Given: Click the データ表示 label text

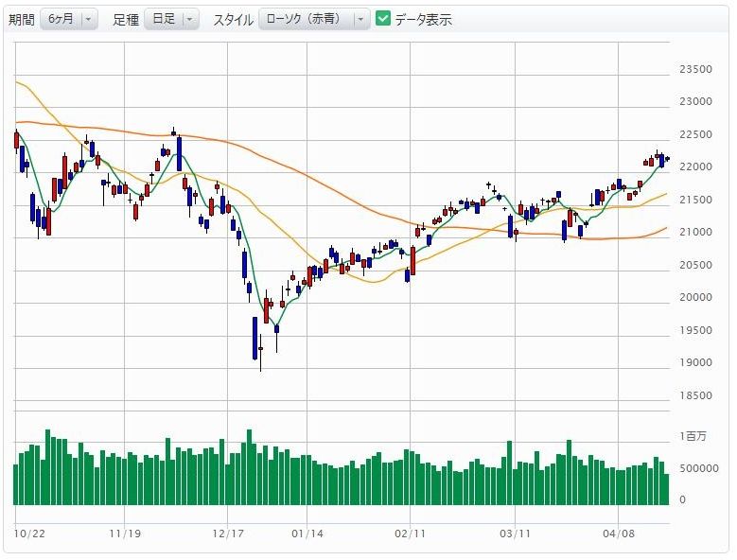Looking at the screenshot, I should tap(423, 19).
